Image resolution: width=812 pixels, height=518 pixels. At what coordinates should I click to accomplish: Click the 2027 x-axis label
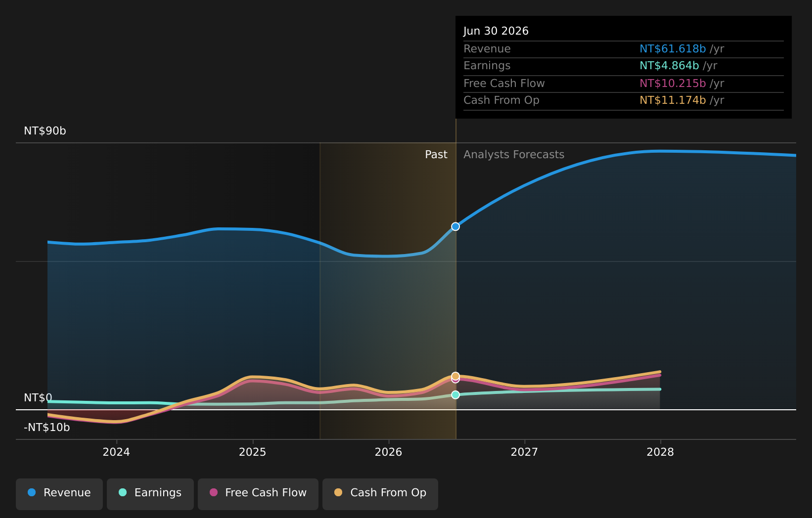[524, 452]
